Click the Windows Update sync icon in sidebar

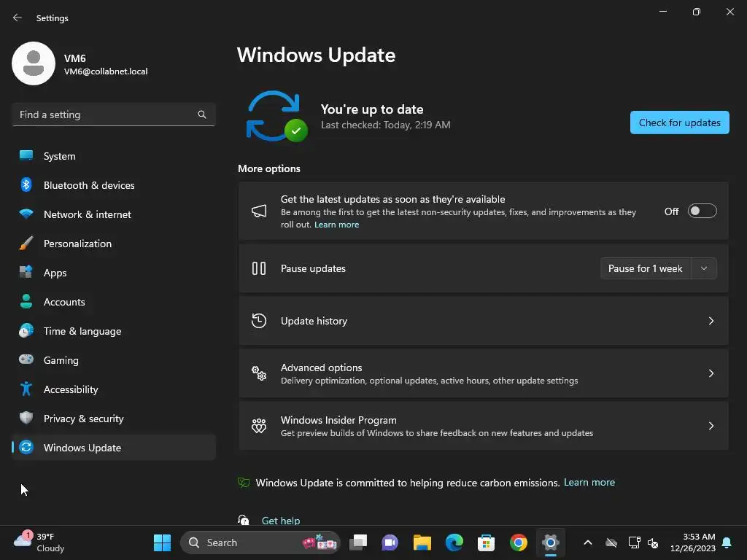[26, 447]
